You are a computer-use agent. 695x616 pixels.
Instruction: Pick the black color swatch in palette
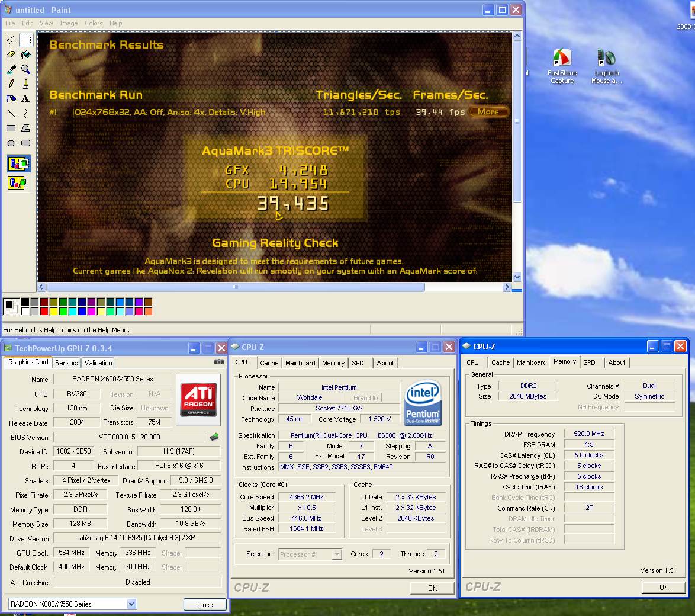point(25,301)
